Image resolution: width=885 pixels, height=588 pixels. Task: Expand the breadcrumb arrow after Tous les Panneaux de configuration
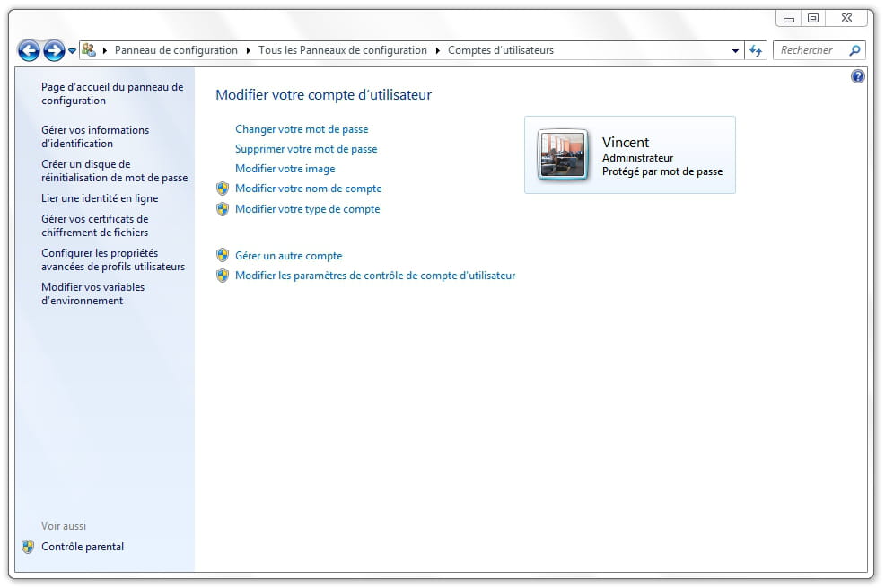(438, 51)
